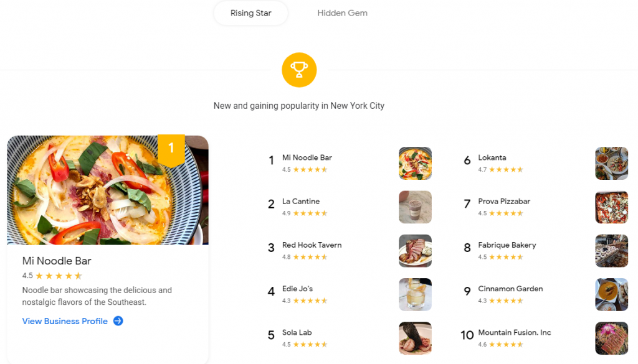
Task: Select Mi Noodle Bar in the ranked list
Action: coord(307,158)
